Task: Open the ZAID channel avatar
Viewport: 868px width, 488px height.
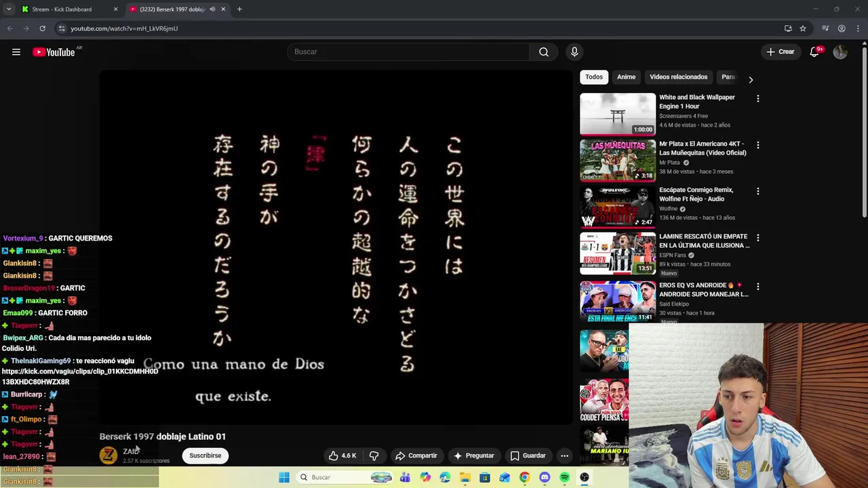Action: (108, 455)
